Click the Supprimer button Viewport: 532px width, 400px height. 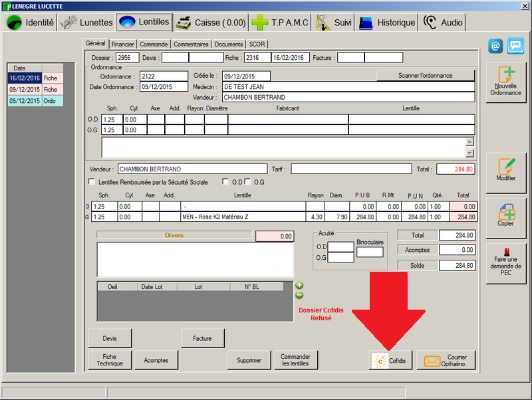click(249, 360)
